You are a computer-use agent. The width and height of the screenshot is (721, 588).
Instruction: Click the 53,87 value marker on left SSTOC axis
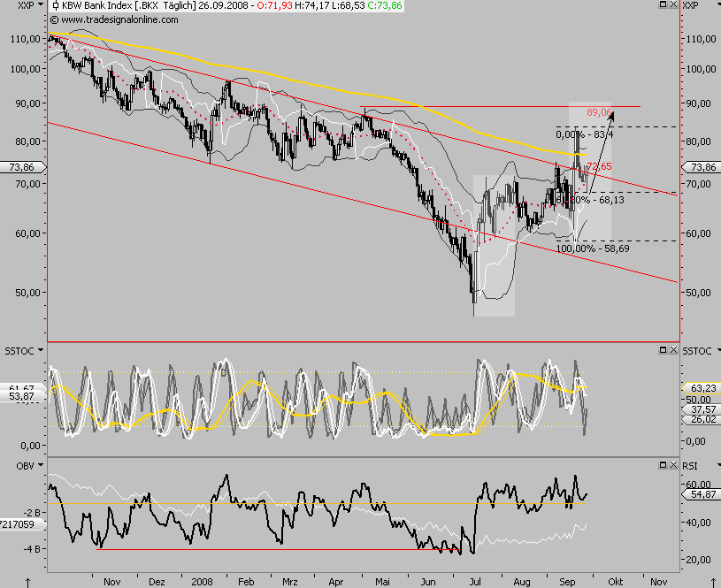[24, 396]
